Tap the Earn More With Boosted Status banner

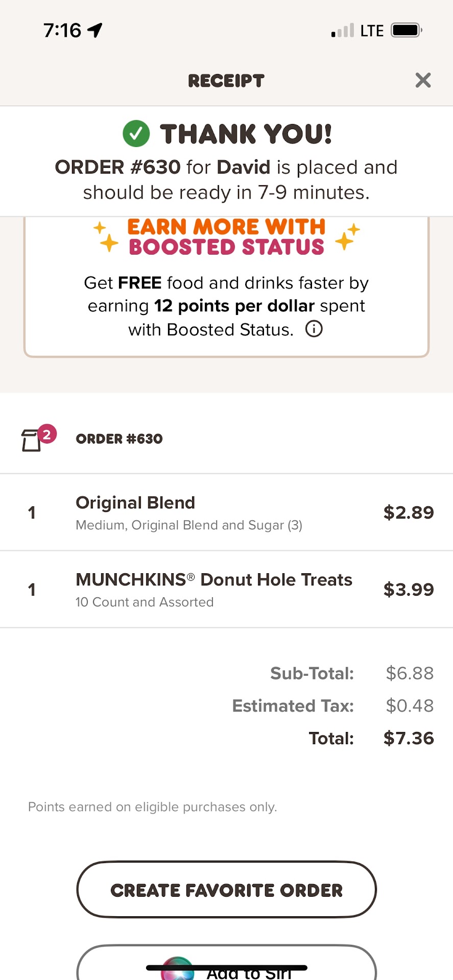pyautogui.click(x=226, y=236)
